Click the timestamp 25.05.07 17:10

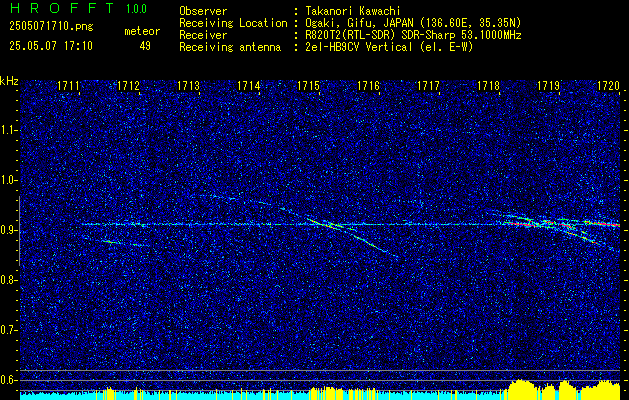point(51,46)
